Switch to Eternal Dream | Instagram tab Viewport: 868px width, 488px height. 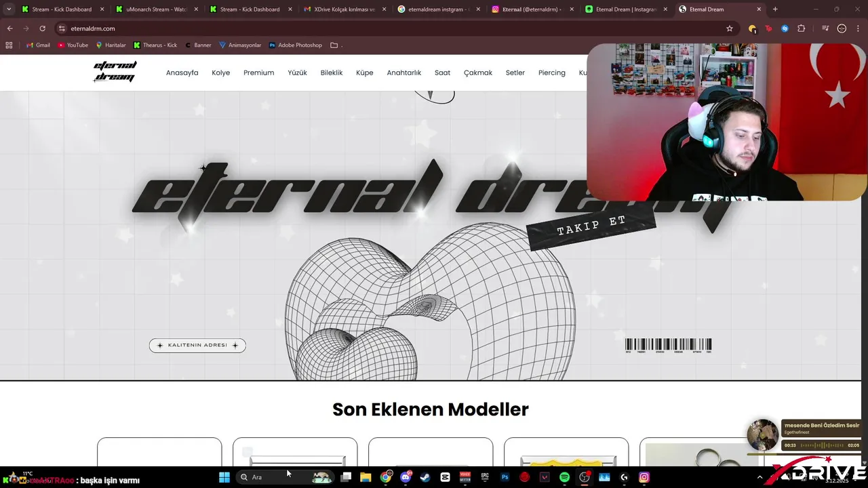[x=625, y=9]
